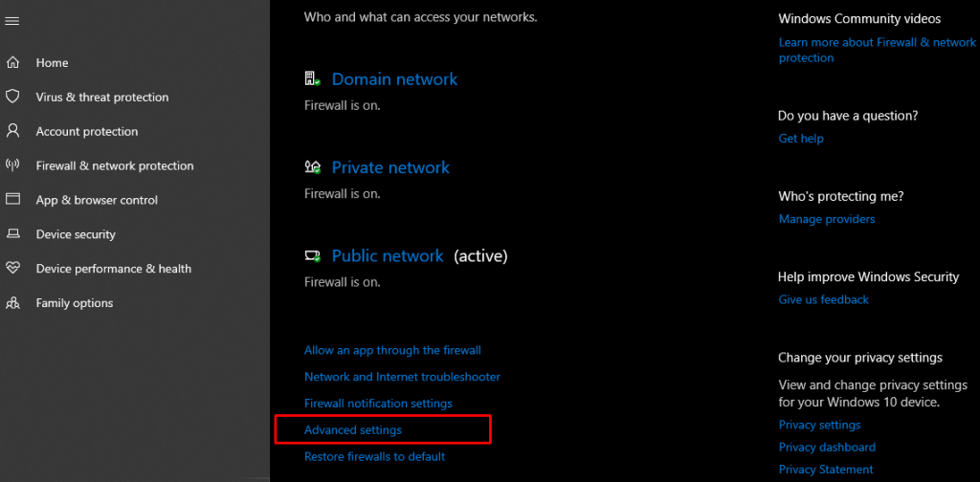Open the Private network link
This screenshot has width=980, height=482.
[390, 167]
